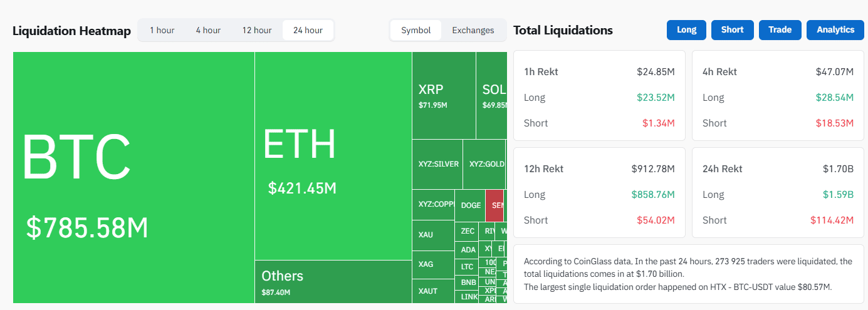
Task: Choose the 12 hour timeframe tab
Action: coord(257,30)
